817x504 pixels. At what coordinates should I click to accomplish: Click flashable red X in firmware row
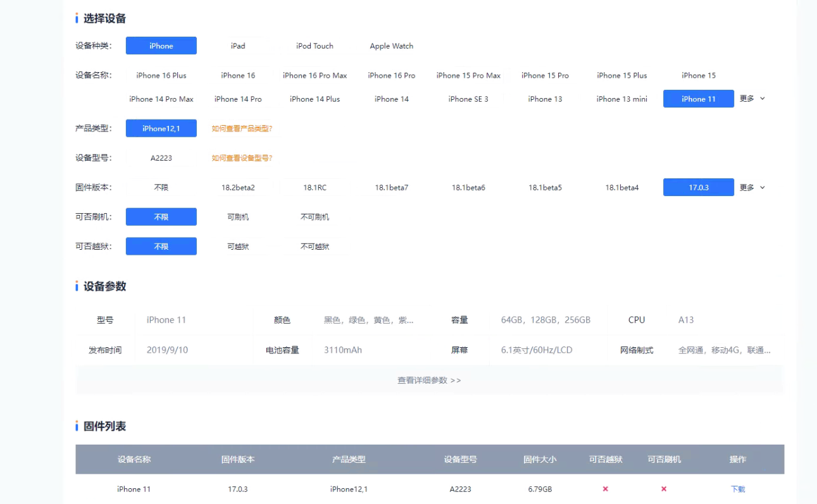664,489
